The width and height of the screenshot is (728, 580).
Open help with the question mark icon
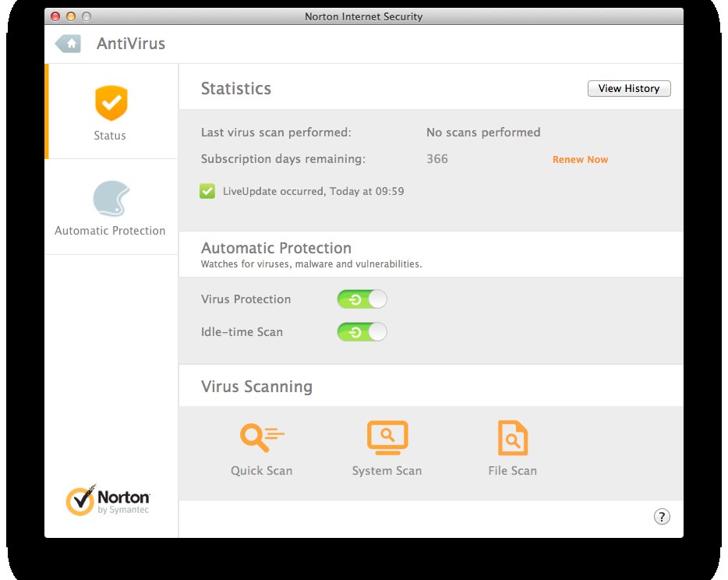(662, 516)
